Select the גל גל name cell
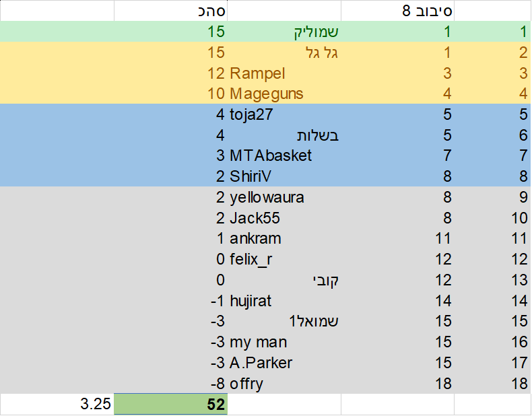This screenshot has width=532, height=418. (284, 53)
